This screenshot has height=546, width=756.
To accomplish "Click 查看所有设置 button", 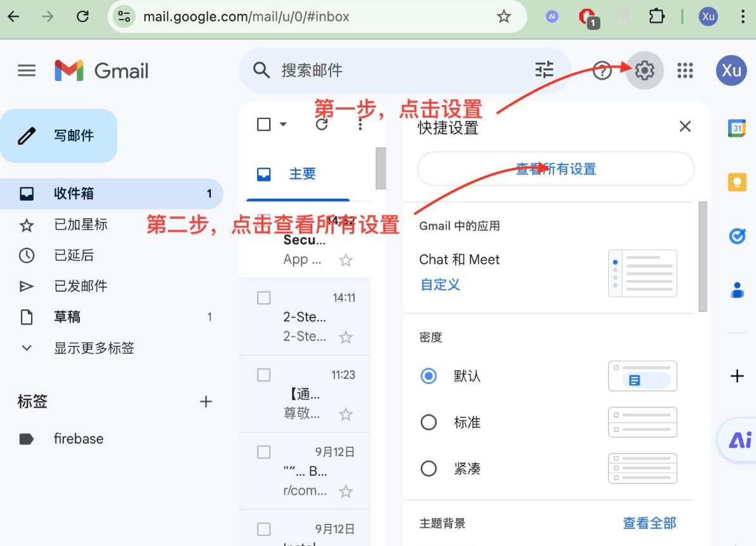I will [555, 169].
